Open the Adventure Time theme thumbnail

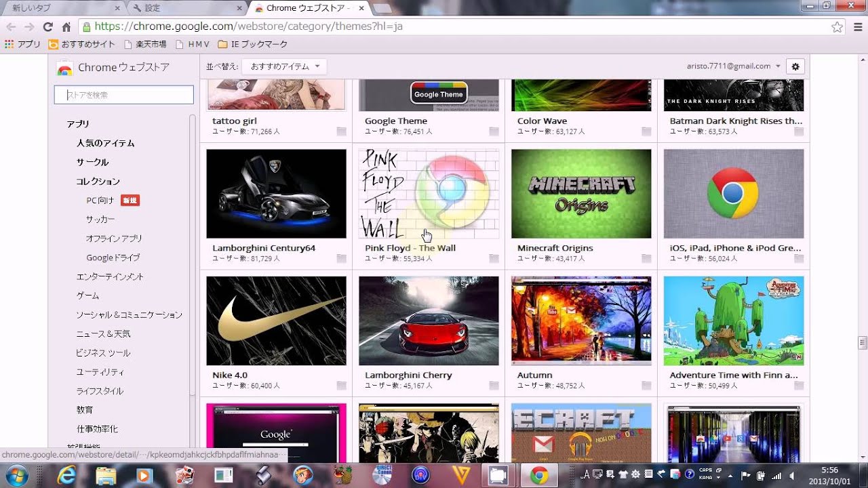pos(734,321)
